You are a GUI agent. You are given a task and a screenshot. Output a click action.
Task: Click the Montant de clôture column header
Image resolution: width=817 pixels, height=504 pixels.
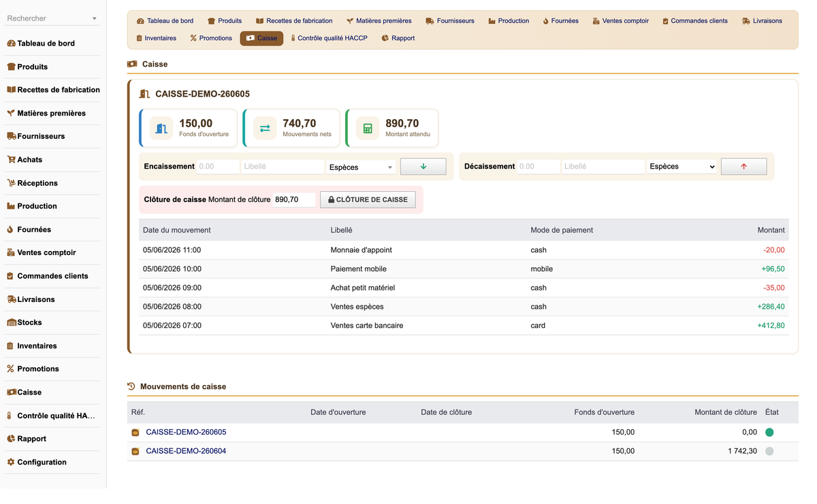click(x=726, y=412)
